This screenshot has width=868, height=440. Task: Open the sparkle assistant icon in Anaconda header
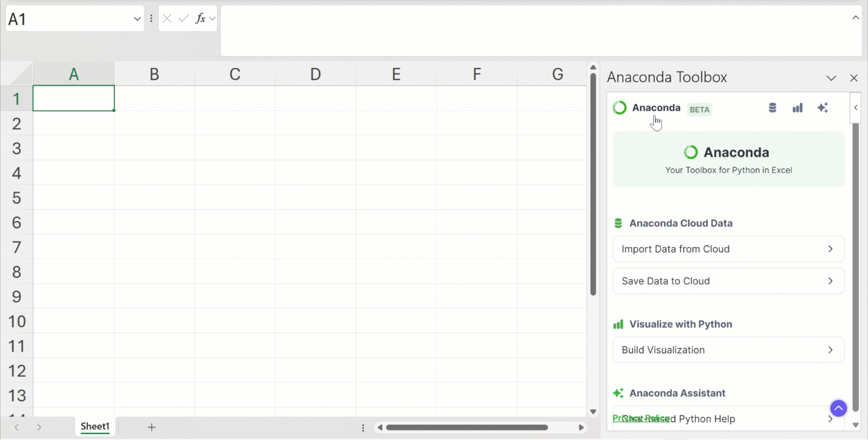coord(823,107)
